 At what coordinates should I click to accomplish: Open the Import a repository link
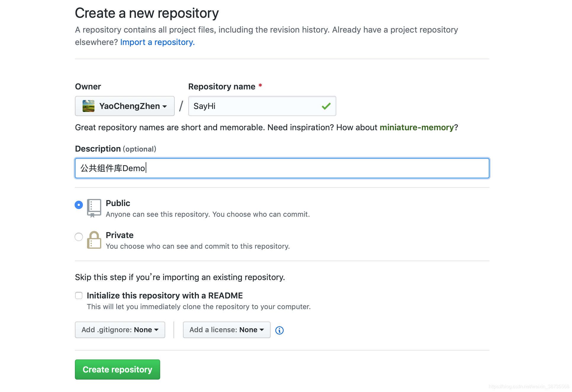click(157, 42)
